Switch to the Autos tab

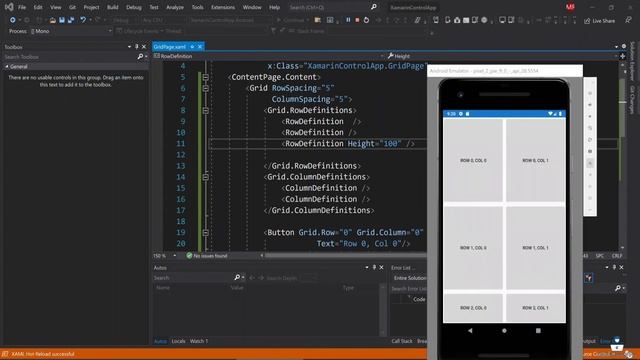tap(160, 341)
